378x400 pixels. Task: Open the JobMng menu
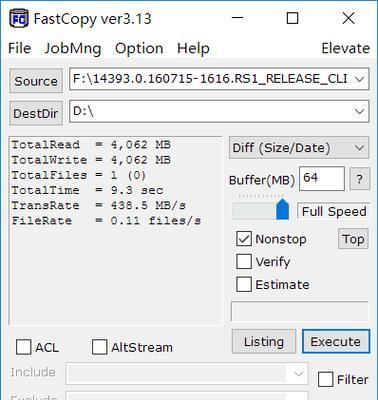pyautogui.click(x=73, y=48)
